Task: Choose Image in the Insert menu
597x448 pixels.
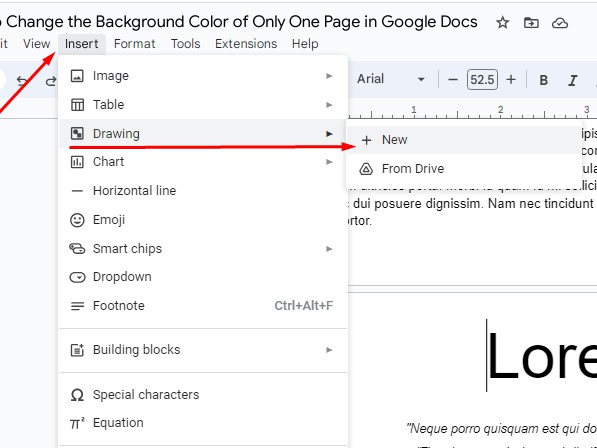Action: [203, 76]
